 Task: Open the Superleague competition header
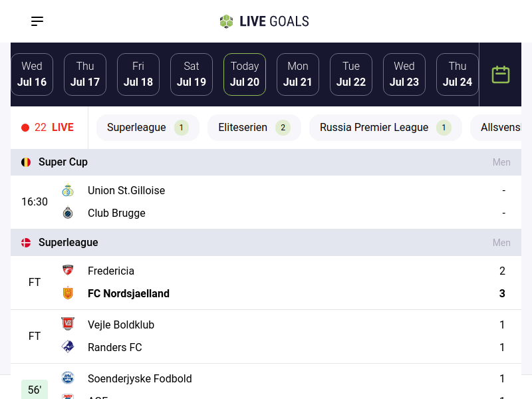68,243
